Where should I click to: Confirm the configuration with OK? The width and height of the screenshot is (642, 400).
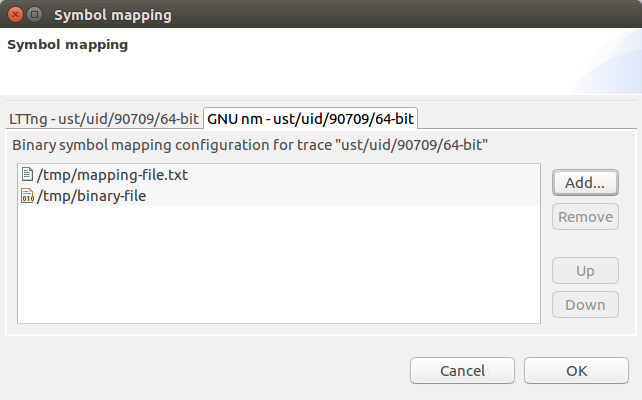[576, 371]
